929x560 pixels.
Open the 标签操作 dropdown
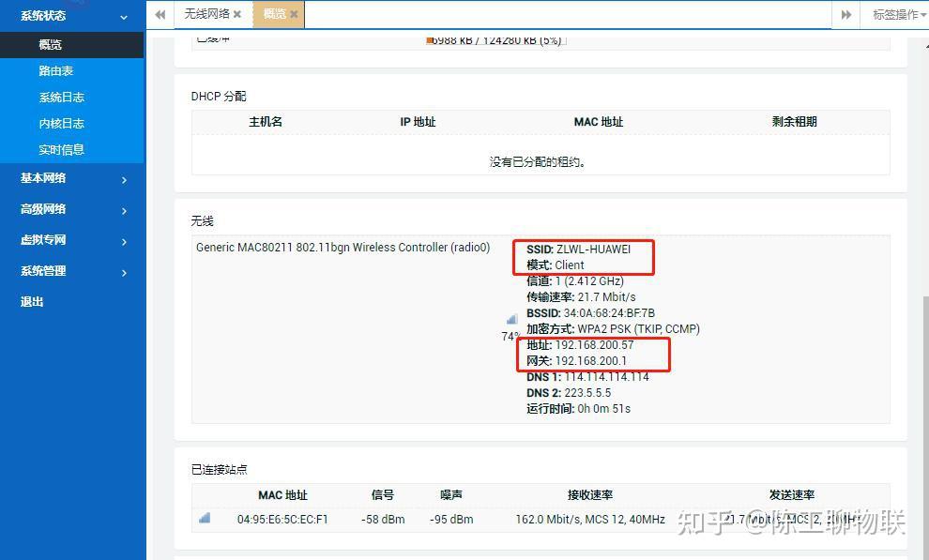(898, 15)
